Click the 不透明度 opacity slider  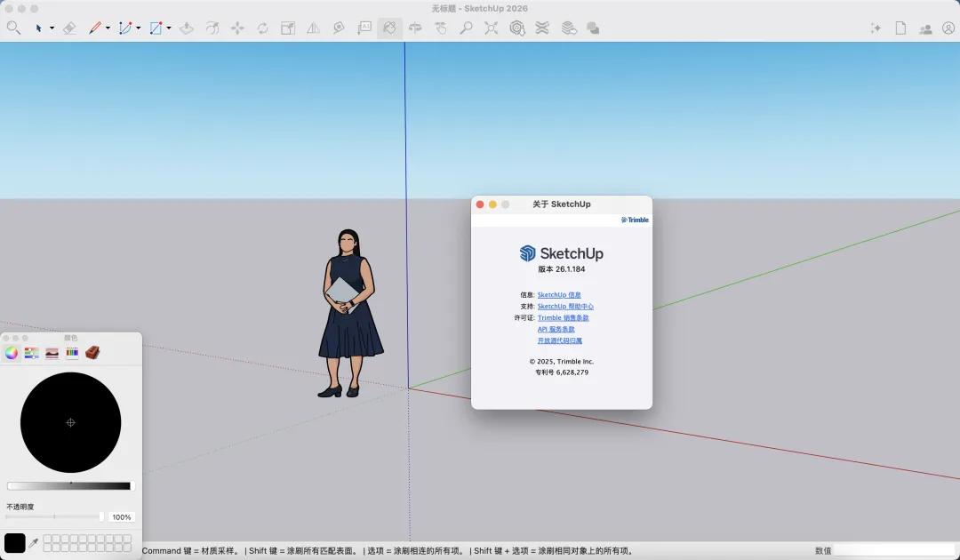pyautogui.click(x=54, y=516)
